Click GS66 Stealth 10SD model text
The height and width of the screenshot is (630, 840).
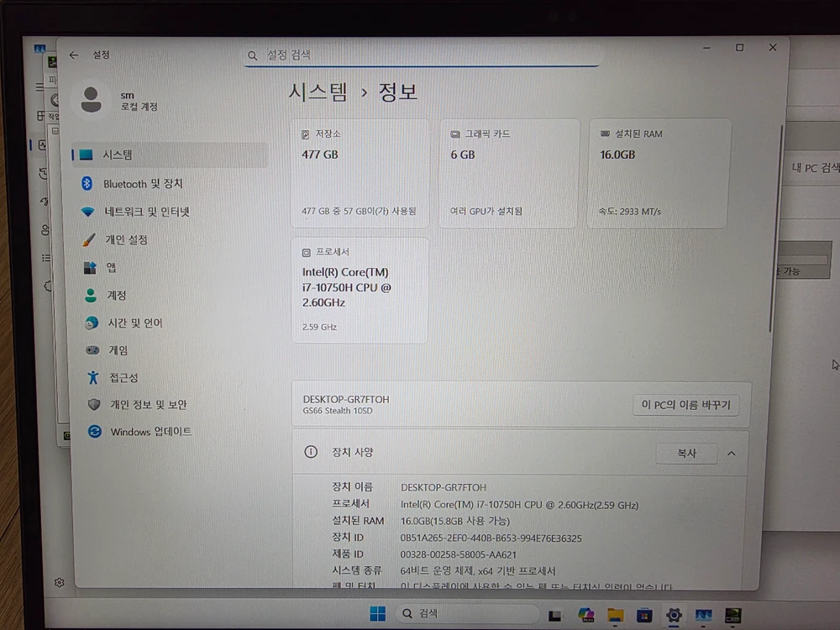pos(338,411)
